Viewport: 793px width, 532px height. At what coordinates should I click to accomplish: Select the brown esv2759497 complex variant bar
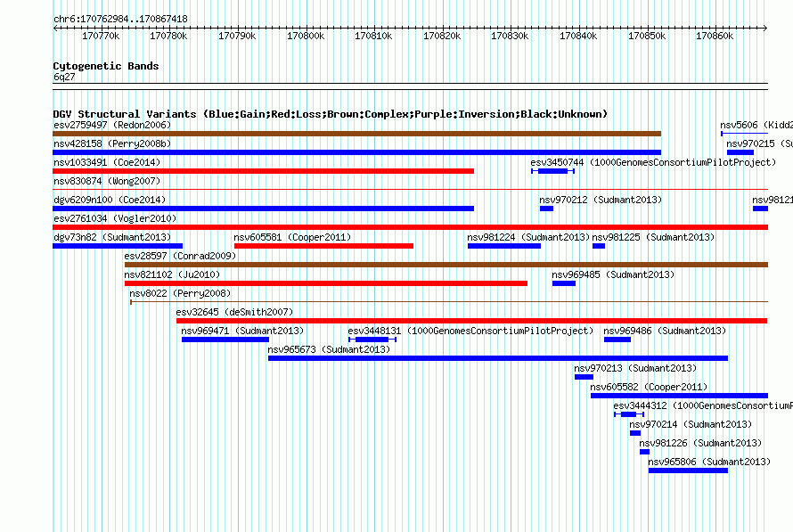tap(357, 134)
